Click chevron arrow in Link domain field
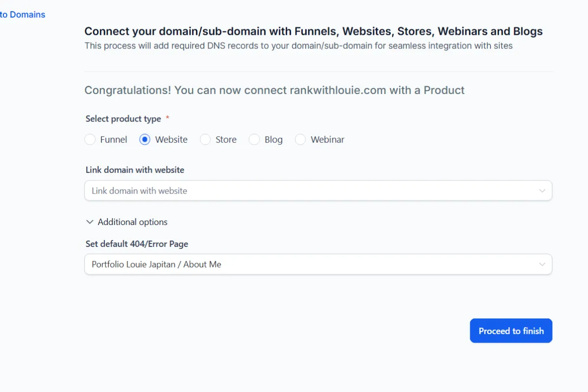The width and height of the screenshot is (588, 392). click(x=542, y=191)
